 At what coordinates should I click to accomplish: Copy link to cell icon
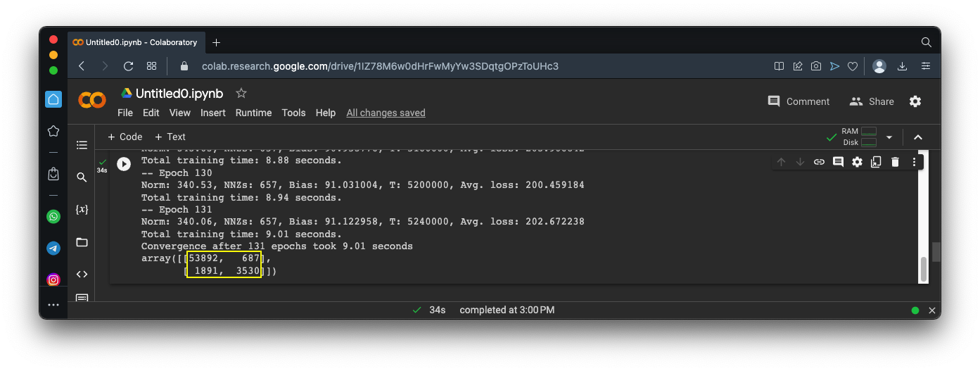[x=819, y=162]
